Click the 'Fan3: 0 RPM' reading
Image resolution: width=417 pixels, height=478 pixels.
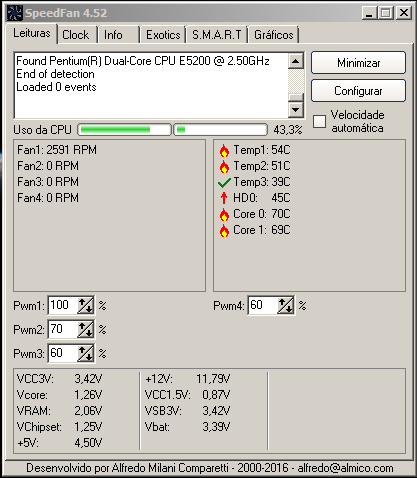48,182
